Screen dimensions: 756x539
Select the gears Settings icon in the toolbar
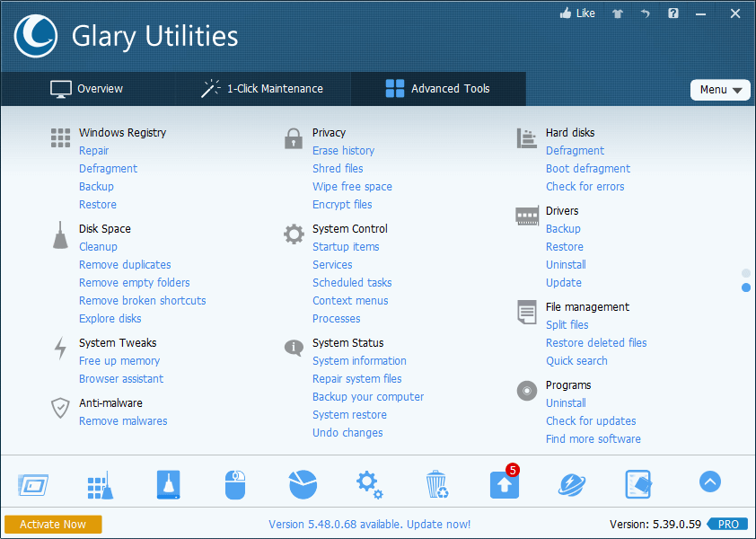(x=369, y=483)
